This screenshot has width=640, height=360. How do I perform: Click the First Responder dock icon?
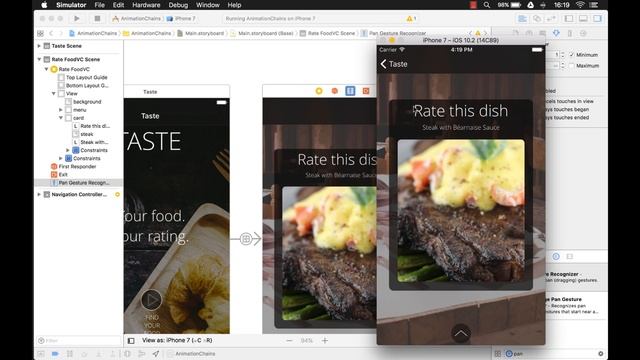(334, 91)
